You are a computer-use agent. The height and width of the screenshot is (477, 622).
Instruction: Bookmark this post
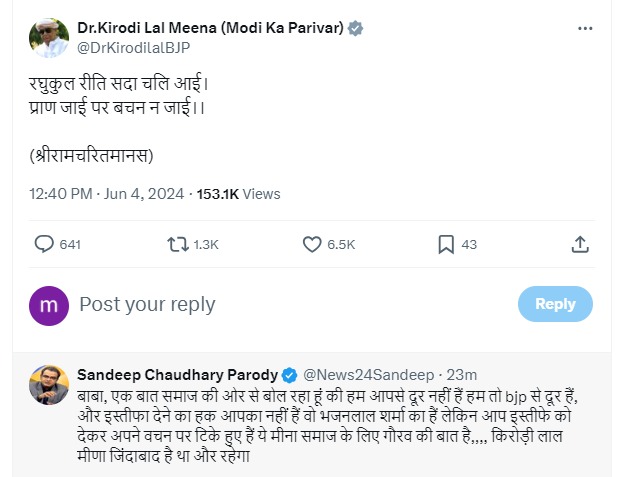pyautogui.click(x=446, y=244)
